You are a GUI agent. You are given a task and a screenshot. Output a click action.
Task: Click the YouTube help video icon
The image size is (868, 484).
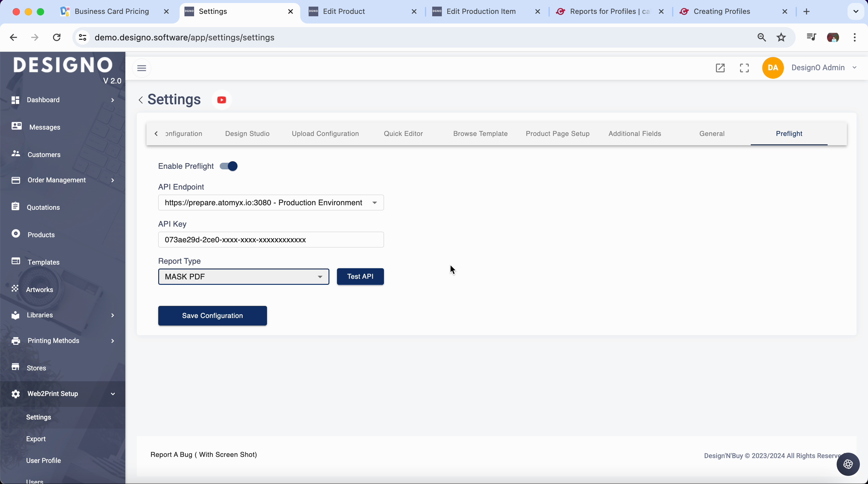222,100
